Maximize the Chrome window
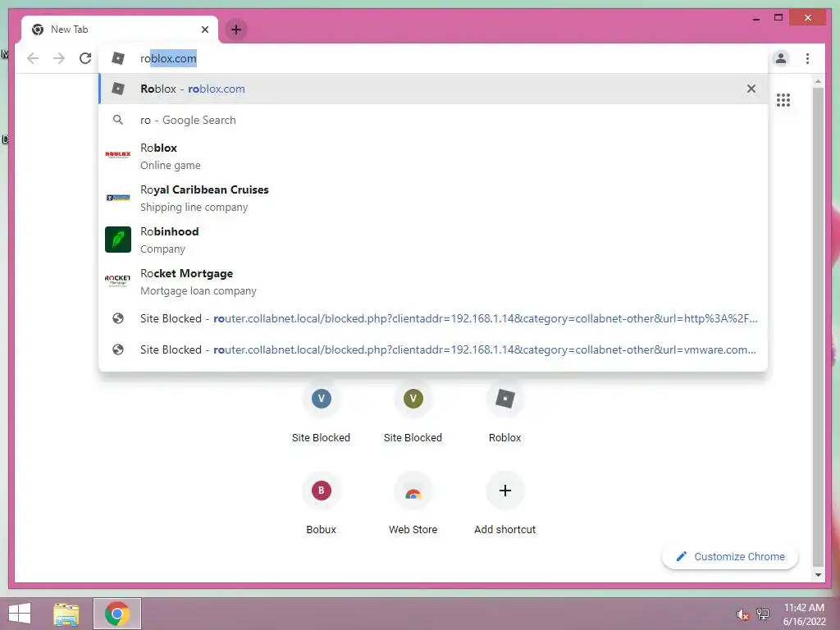Screen dimensions: 840x630 [x=778, y=18]
